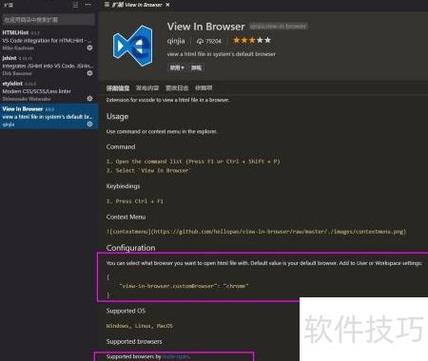Viewport: 428px width, 361px height.
Task: Select the HTMLHint extension in the list
Action: coord(49,40)
